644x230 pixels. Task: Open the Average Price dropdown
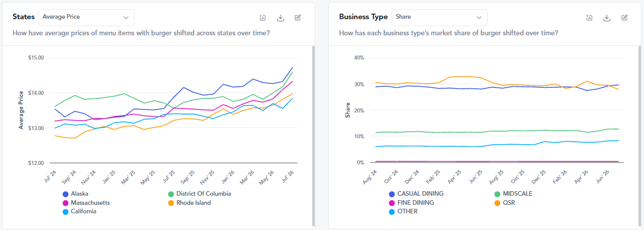pyautogui.click(x=86, y=17)
